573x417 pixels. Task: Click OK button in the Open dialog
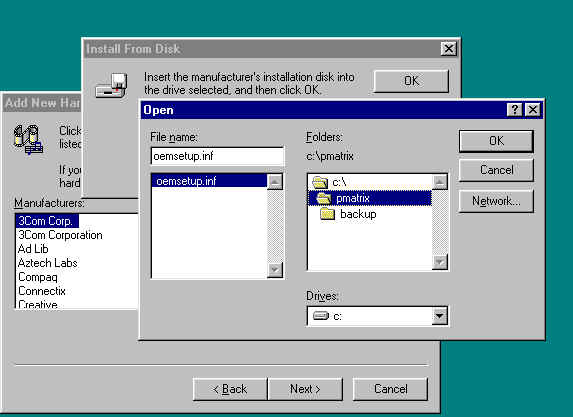496,141
